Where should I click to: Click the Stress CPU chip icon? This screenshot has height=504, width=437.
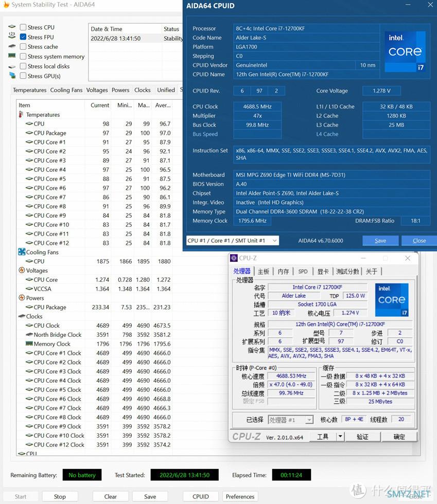click(12, 26)
